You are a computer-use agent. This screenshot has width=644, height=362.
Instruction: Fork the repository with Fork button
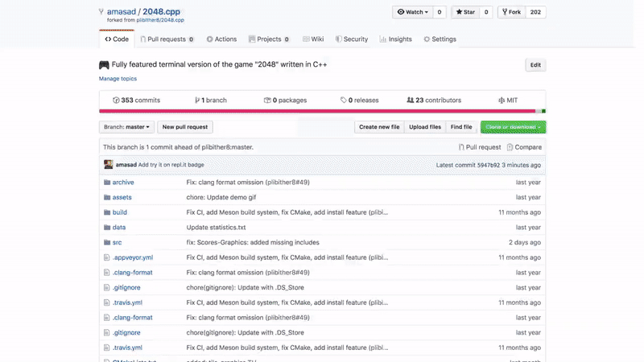pos(511,12)
